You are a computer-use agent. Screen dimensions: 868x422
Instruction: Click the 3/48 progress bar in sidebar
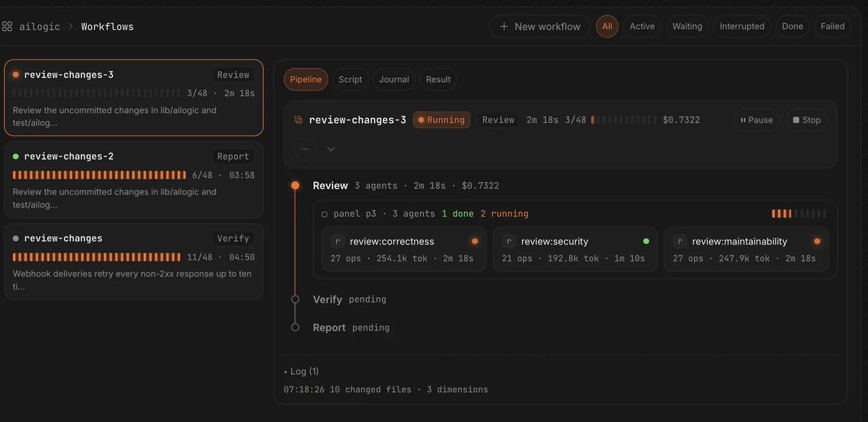pos(97,93)
